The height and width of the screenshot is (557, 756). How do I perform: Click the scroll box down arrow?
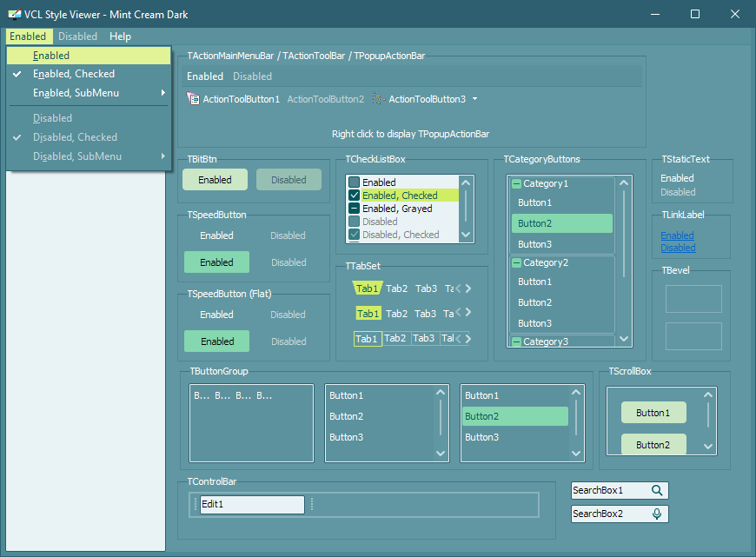(708, 447)
